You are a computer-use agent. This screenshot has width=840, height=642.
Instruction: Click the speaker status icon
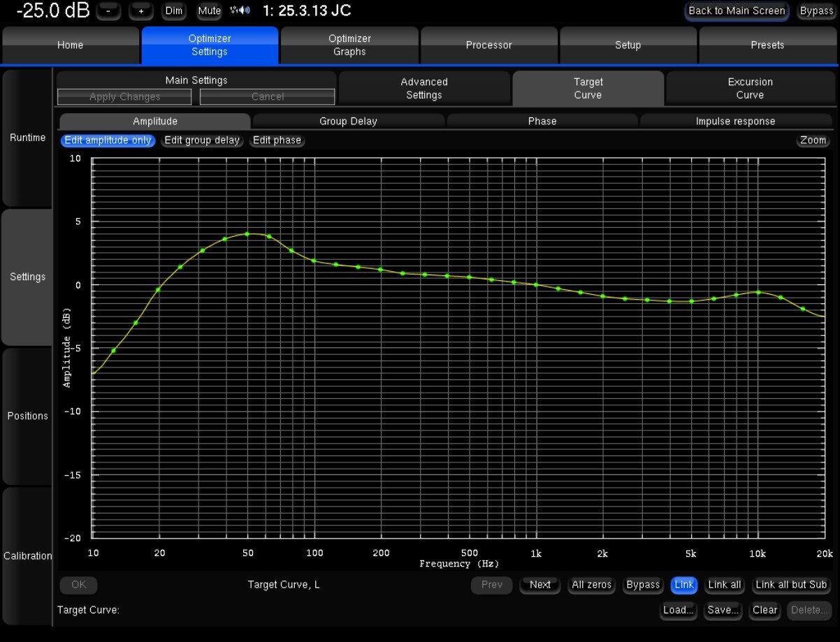pyautogui.click(x=240, y=10)
